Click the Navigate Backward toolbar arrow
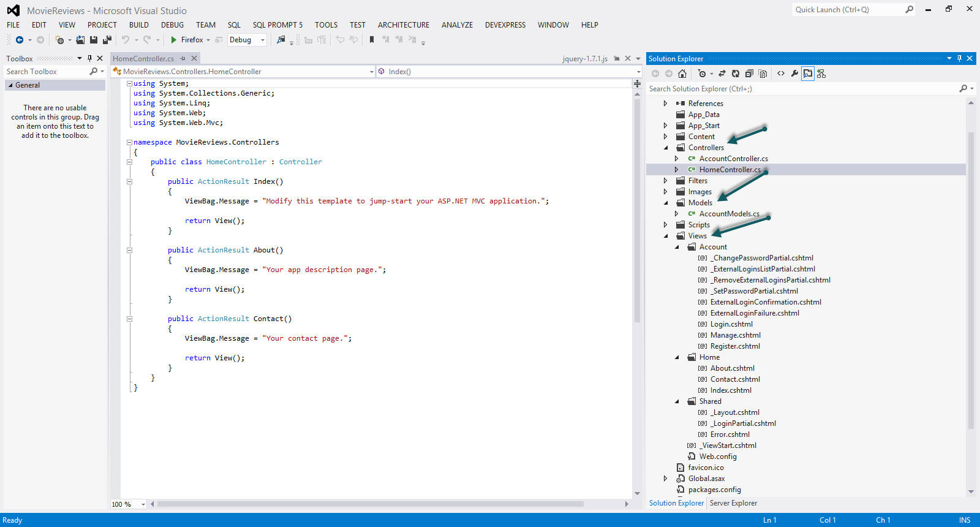Screen dimensions: 980x527 (20, 40)
